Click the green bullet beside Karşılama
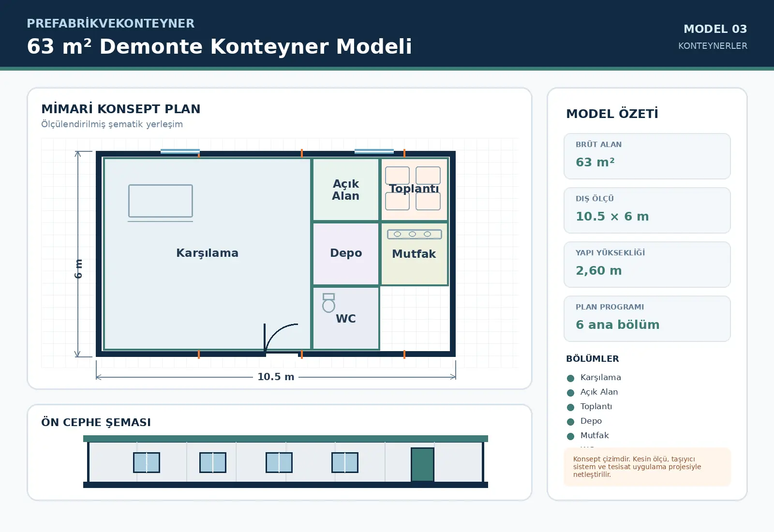The height and width of the screenshot is (532, 774). pyautogui.click(x=571, y=378)
